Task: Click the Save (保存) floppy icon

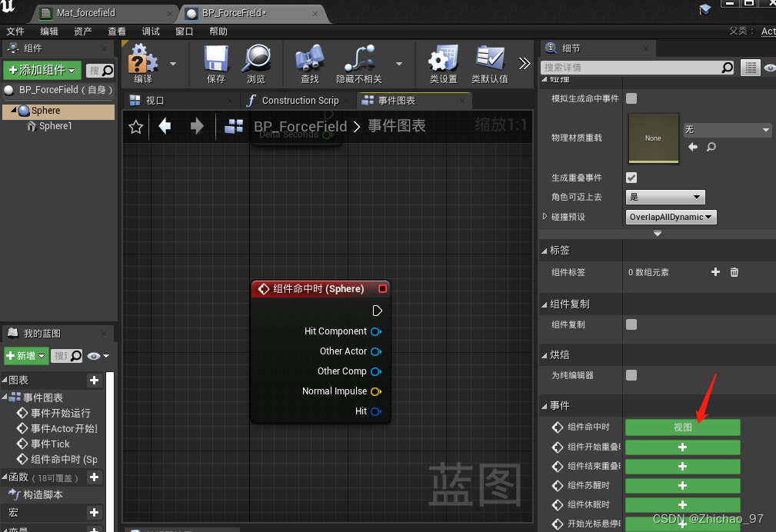Action: tap(216, 59)
